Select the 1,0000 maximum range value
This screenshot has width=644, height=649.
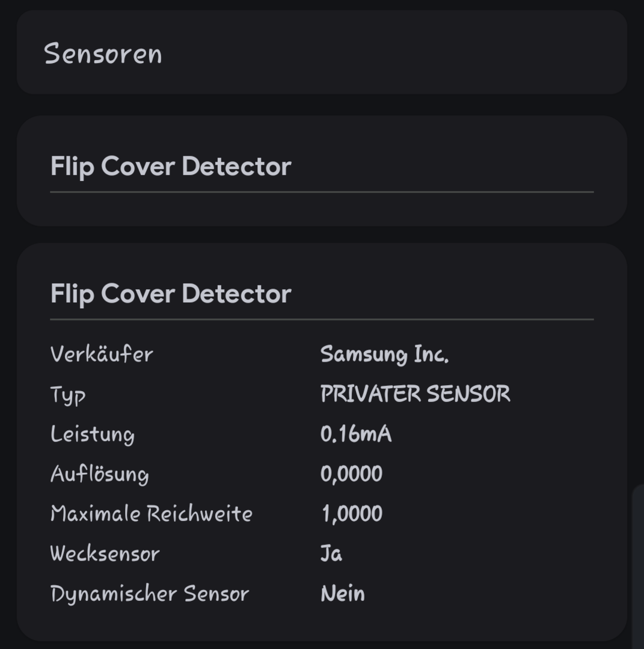(352, 514)
